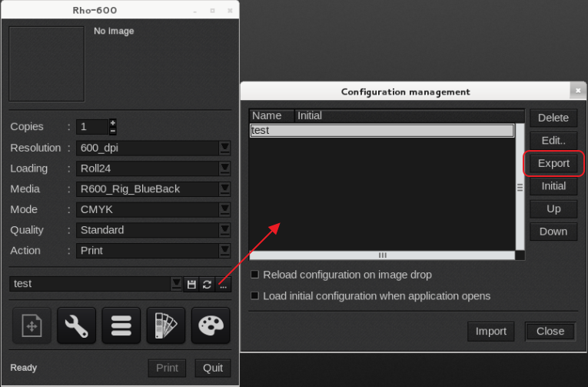Select the 'test' configuration row
The image size is (588, 387).
381,131
